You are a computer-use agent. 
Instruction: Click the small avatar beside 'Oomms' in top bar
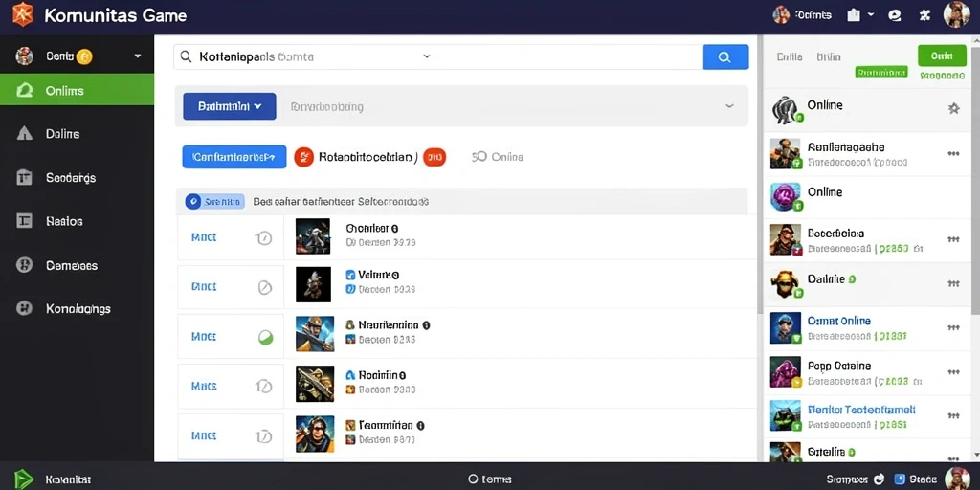coord(781,15)
